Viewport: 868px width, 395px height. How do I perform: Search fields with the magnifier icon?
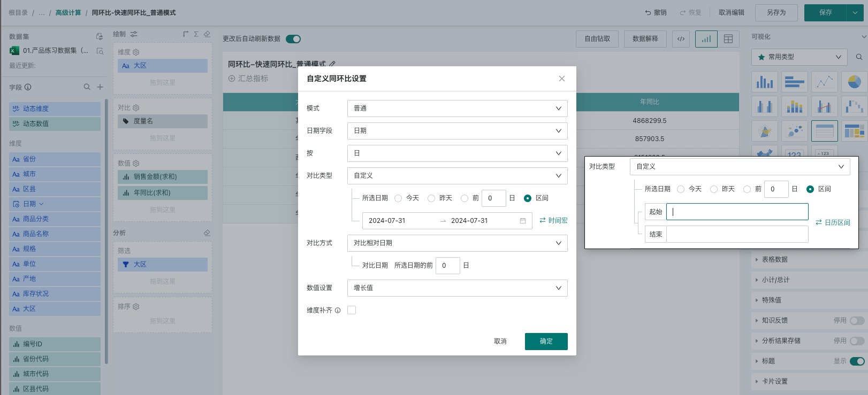(87, 87)
